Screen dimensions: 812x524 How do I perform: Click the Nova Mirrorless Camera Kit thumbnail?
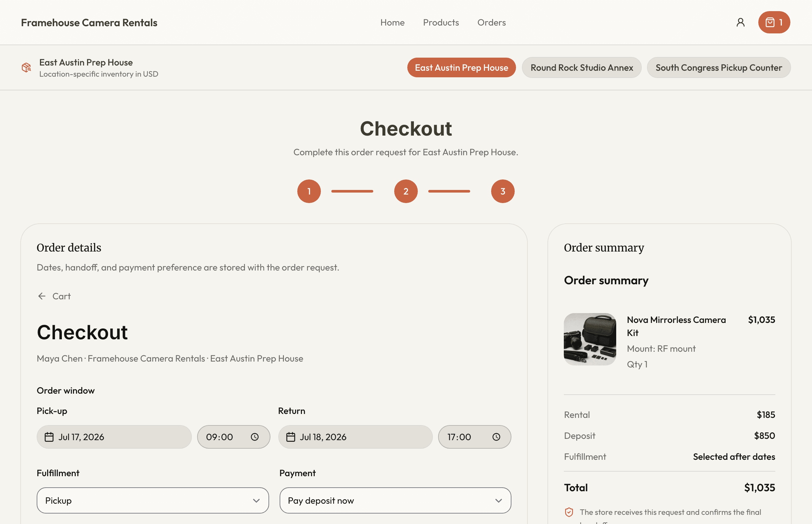[x=590, y=339]
